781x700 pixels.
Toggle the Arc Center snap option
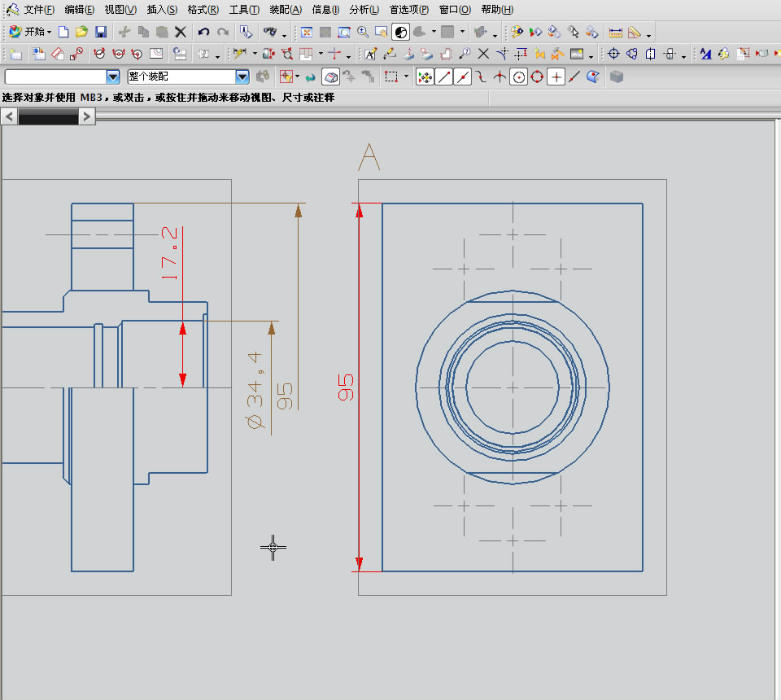click(x=518, y=77)
